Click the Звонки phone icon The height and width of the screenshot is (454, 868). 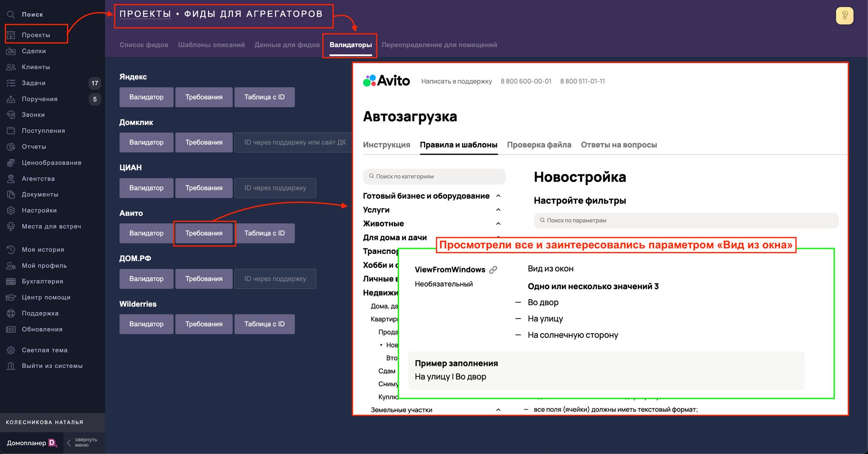pos(11,115)
